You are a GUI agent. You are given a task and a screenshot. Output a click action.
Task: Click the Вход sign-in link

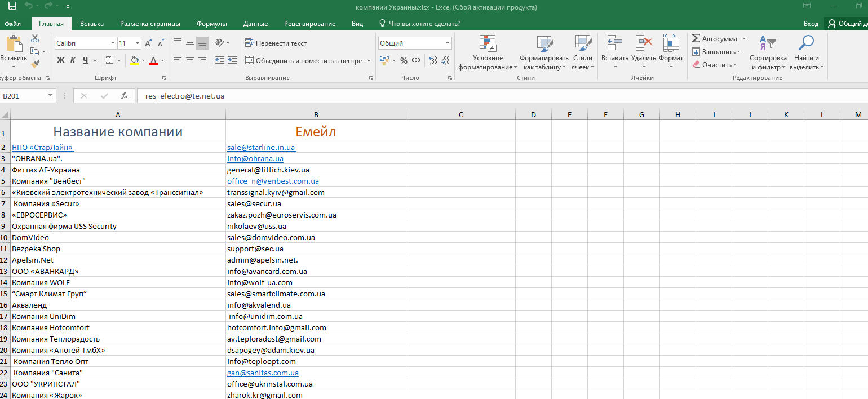point(811,24)
